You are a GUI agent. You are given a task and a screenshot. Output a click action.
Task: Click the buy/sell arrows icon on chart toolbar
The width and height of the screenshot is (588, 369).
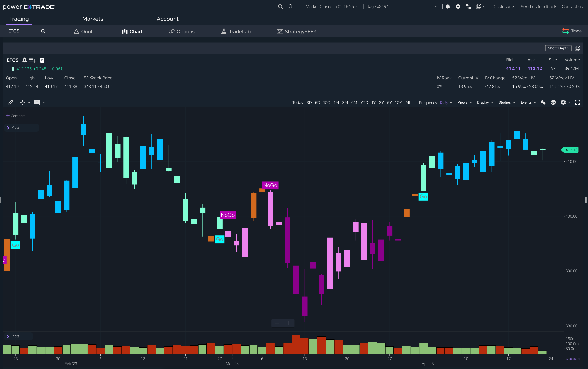[x=543, y=102]
